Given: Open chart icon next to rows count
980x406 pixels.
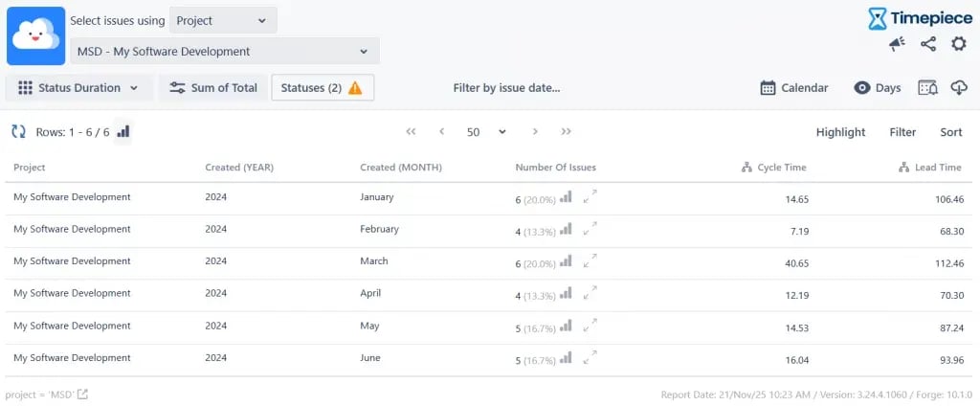Looking at the screenshot, I should [x=123, y=132].
